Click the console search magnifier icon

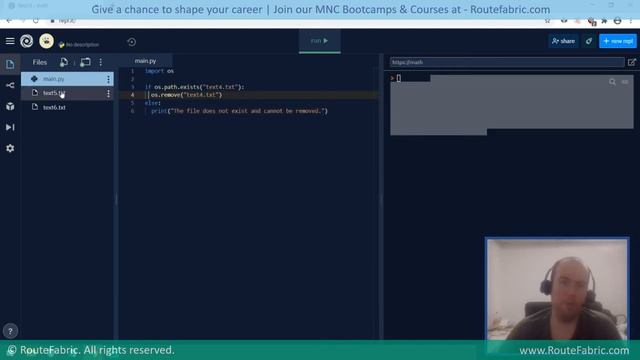pyautogui.click(x=612, y=82)
